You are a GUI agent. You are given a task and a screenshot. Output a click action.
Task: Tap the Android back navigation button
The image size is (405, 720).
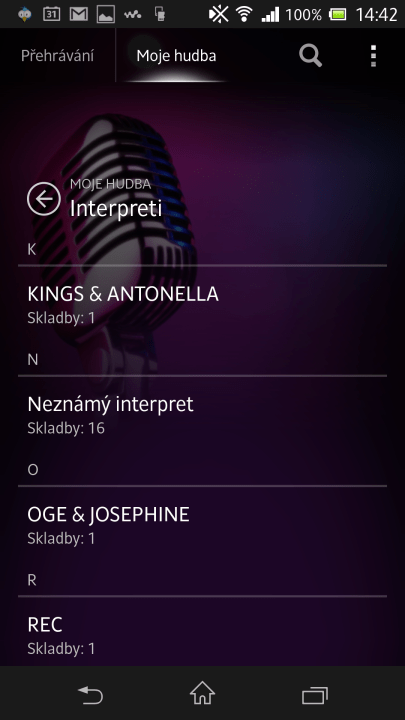point(90,695)
